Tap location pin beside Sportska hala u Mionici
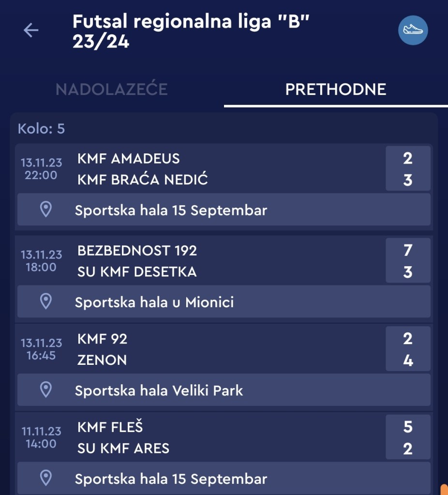This screenshot has width=448, height=495. click(x=45, y=301)
